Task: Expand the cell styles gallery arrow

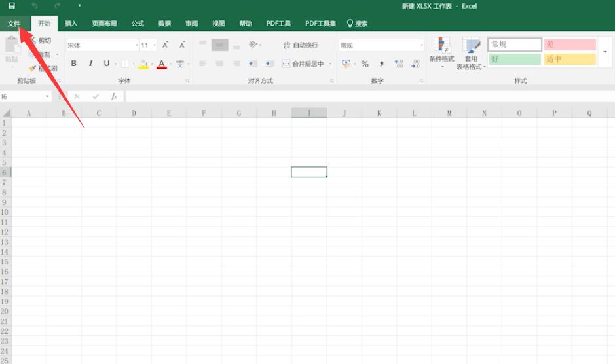Action: click(605, 52)
